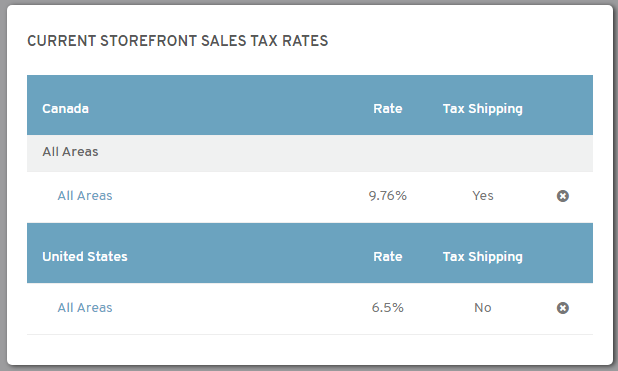Click the Yes tax shipping value
The image size is (618, 371).
coord(483,196)
